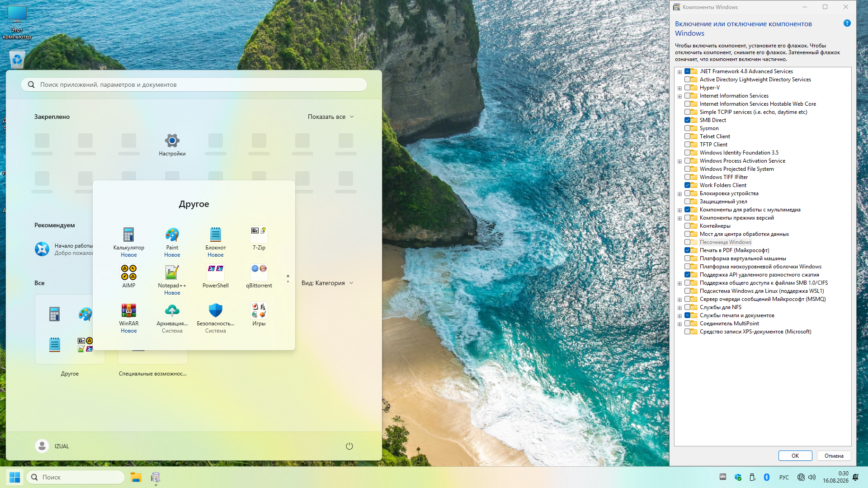Open IZUAL user account avatar
Image resolution: width=868 pixels, height=488 pixels.
(x=42, y=446)
